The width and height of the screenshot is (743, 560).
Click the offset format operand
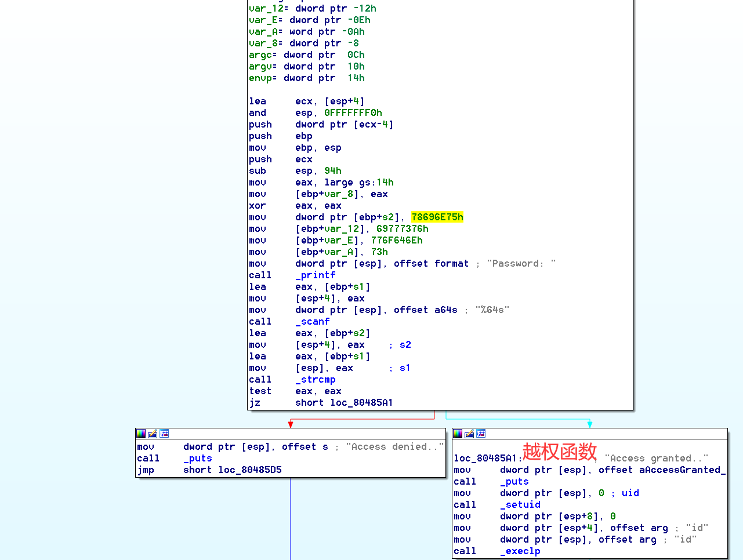(x=431, y=264)
